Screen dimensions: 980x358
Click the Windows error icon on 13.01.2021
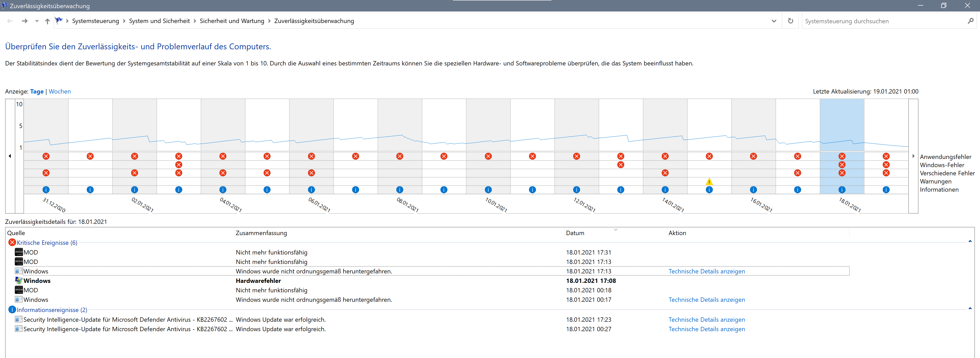pos(620,165)
